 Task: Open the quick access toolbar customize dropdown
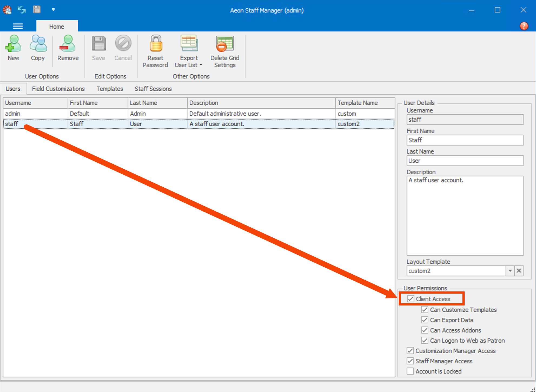53,9
